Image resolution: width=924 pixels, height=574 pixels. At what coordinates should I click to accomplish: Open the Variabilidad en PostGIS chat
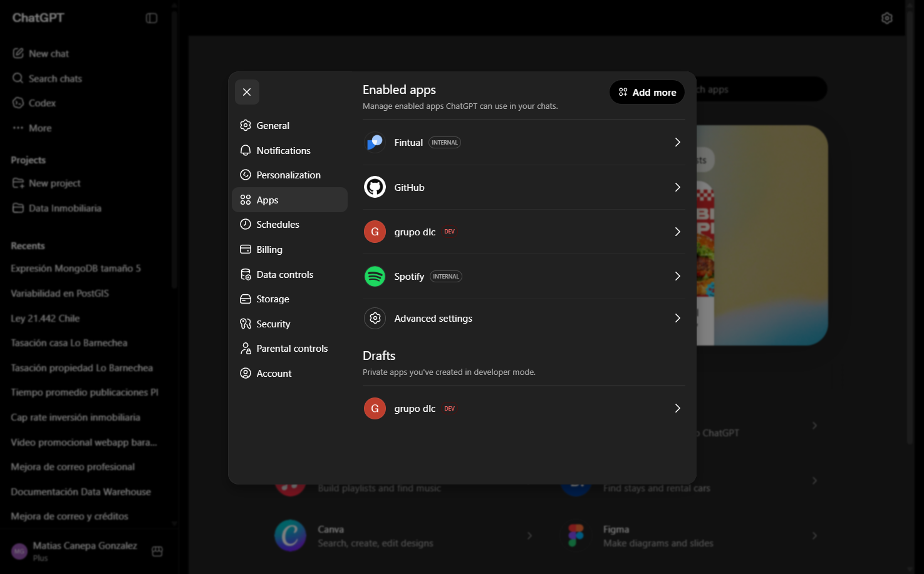coord(86,293)
